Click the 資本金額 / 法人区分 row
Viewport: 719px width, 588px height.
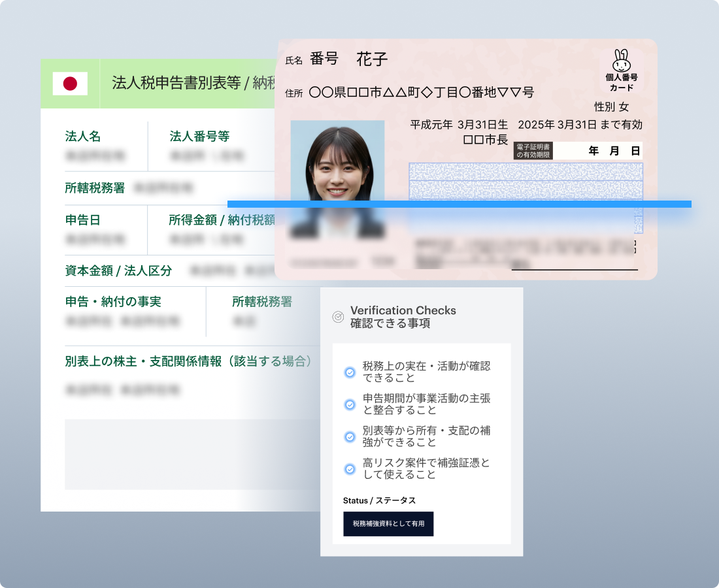(x=119, y=270)
